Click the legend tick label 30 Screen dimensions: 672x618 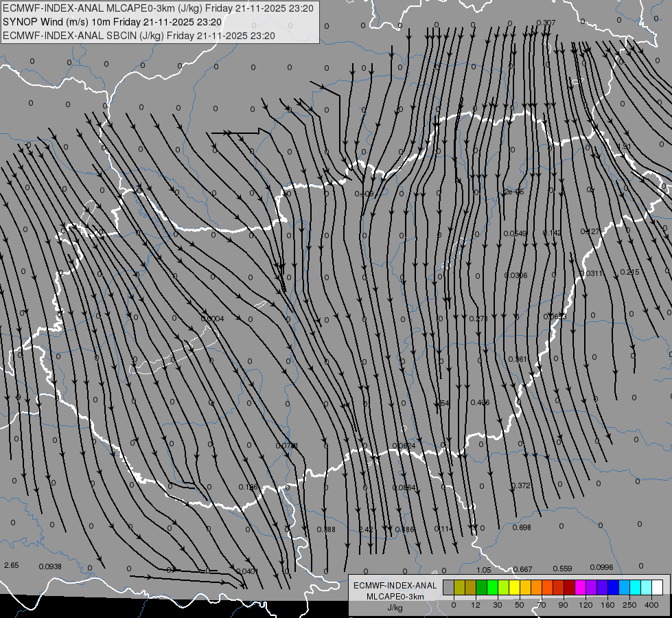pos(497,605)
